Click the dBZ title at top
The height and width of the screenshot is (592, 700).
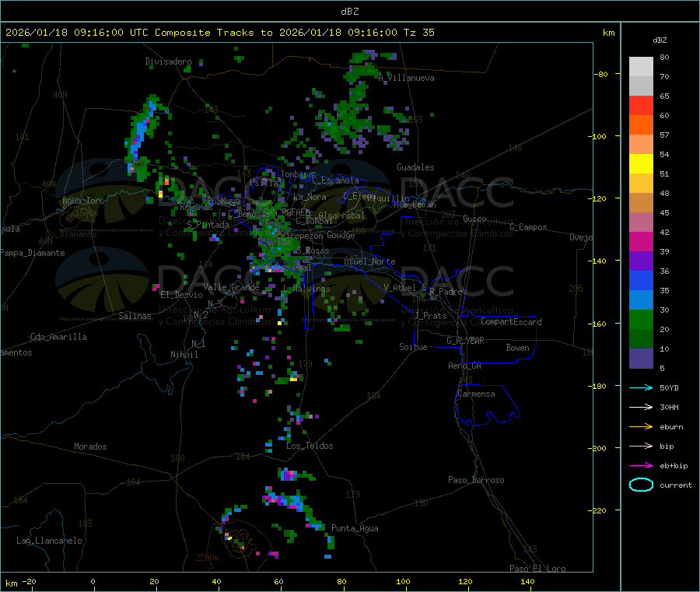[x=349, y=11]
